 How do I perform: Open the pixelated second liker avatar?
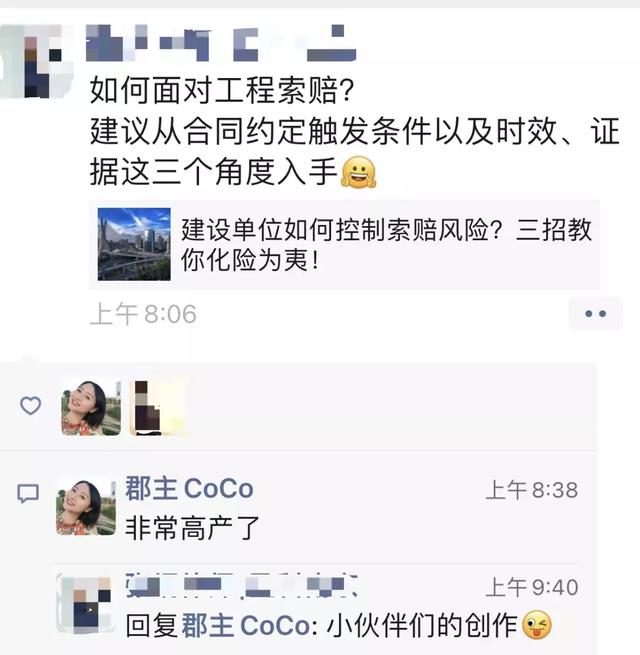[x=158, y=406]
